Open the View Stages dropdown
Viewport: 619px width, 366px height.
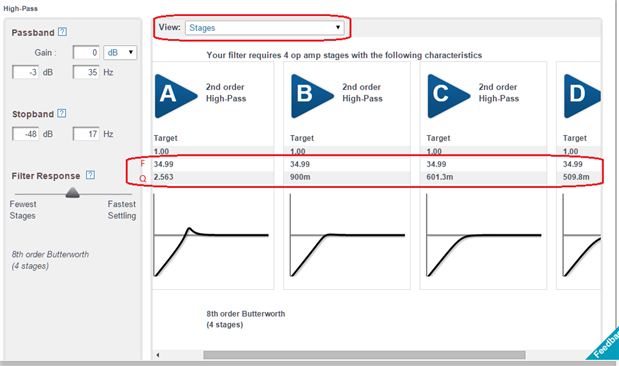(x=264, y=28)
